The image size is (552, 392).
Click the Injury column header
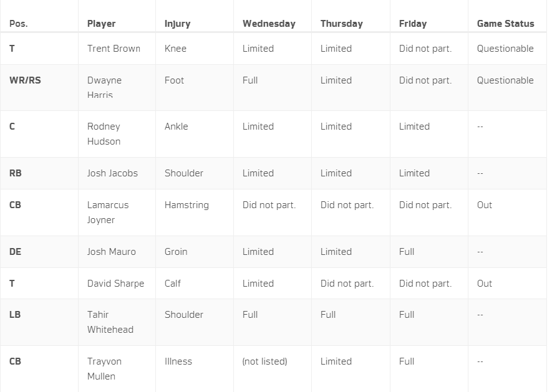pos(177,24)
